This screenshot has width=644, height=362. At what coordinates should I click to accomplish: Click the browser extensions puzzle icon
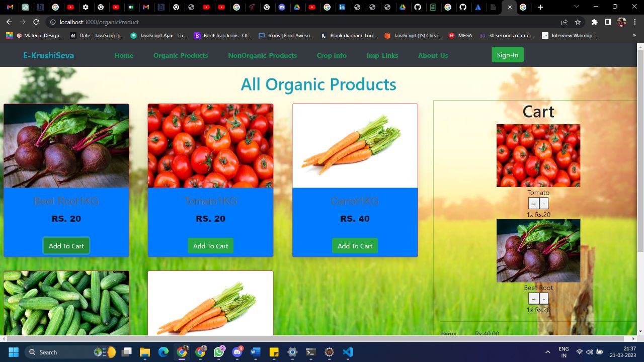pyautogui.click(x=594, y=22)
